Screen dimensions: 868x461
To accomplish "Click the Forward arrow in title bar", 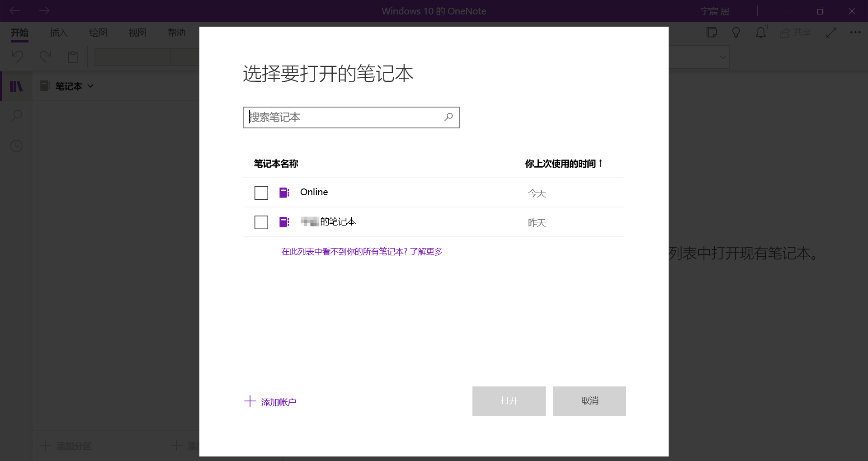I will point(44,10).
